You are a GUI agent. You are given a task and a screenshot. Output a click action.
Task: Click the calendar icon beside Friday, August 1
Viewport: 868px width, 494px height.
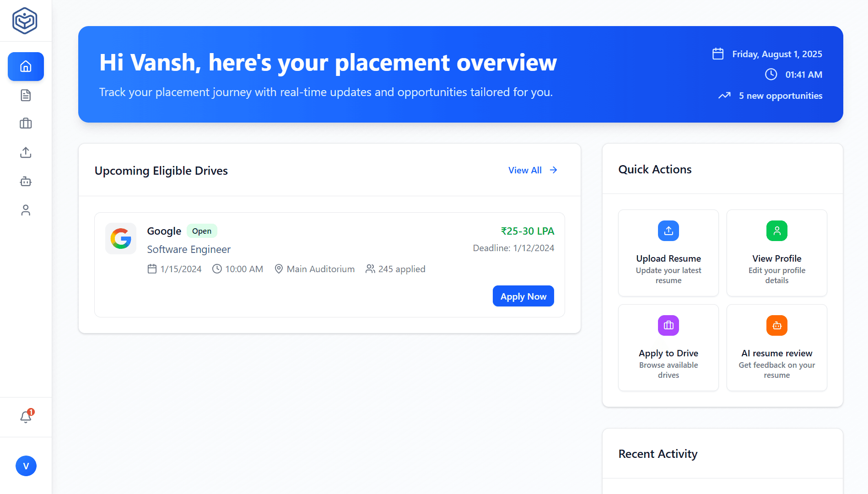(x=718, y=54)
